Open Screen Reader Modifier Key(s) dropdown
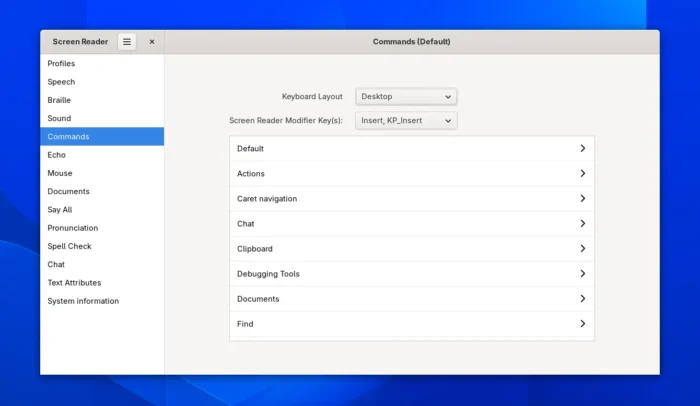The width and height of the screenshot is (700, 406). click(406, 121)
